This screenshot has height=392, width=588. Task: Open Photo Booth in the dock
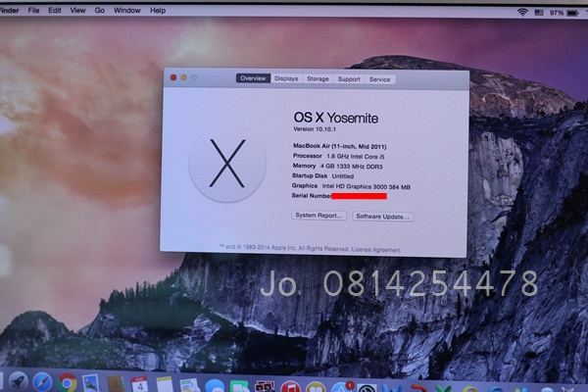coord(265,387)
